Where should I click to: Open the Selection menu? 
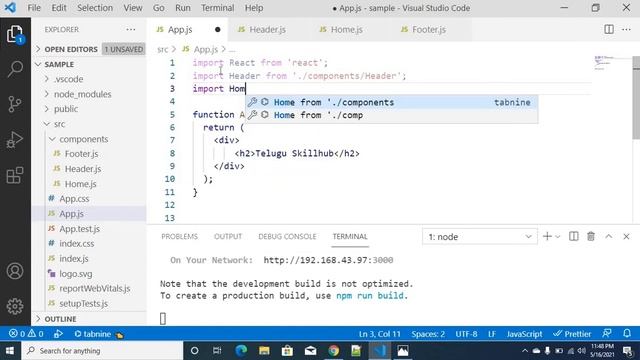point(95,8)
